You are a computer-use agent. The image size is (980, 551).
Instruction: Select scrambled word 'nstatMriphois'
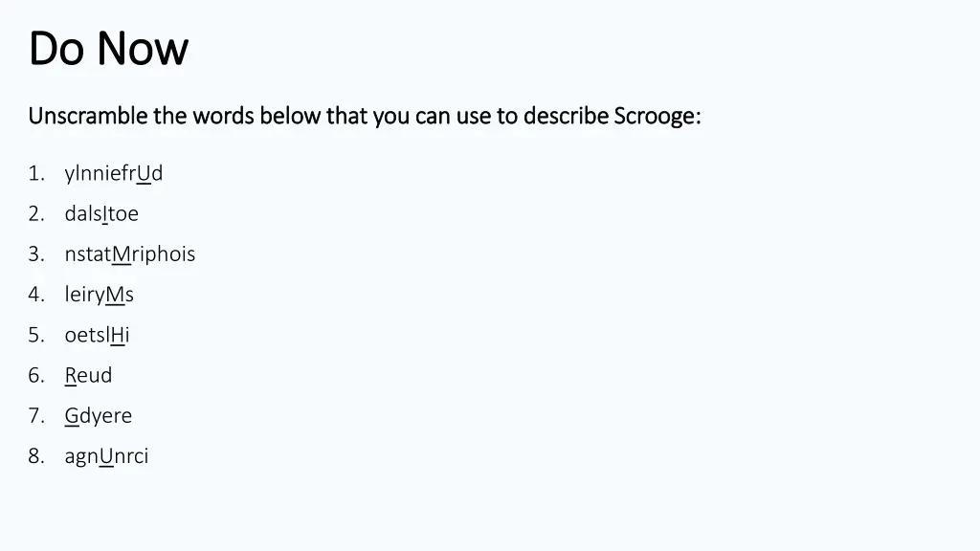pos(130,254)
